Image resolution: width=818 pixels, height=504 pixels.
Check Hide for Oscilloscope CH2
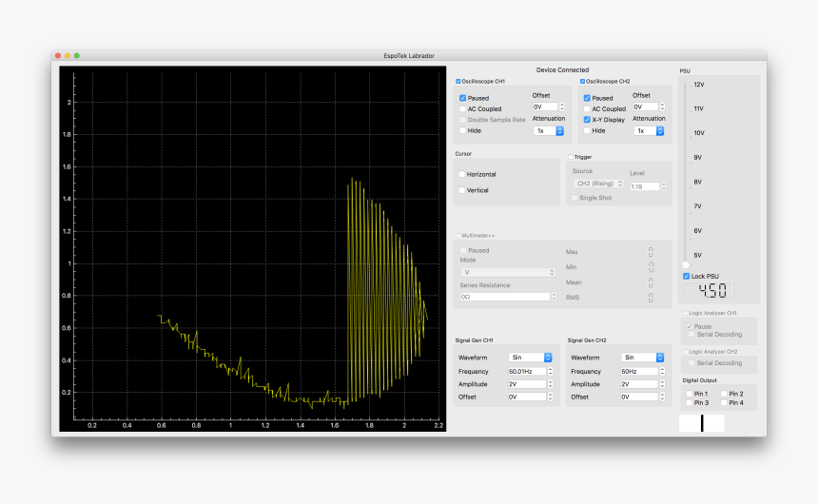coord(587,130)
